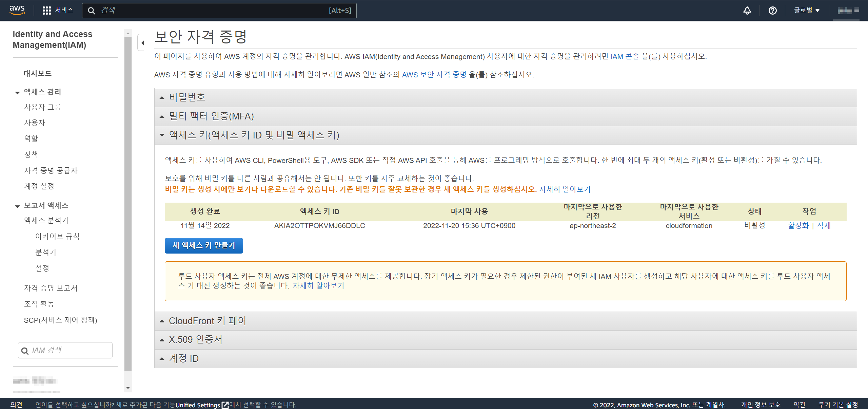Open the help question mark icon
The image size is (868, 409).
(x=772, y=11)
